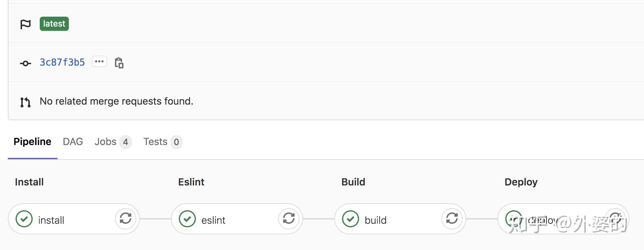644x250 pixels.
Task: Click the green check icon on install job
Action: pos(24,219)
